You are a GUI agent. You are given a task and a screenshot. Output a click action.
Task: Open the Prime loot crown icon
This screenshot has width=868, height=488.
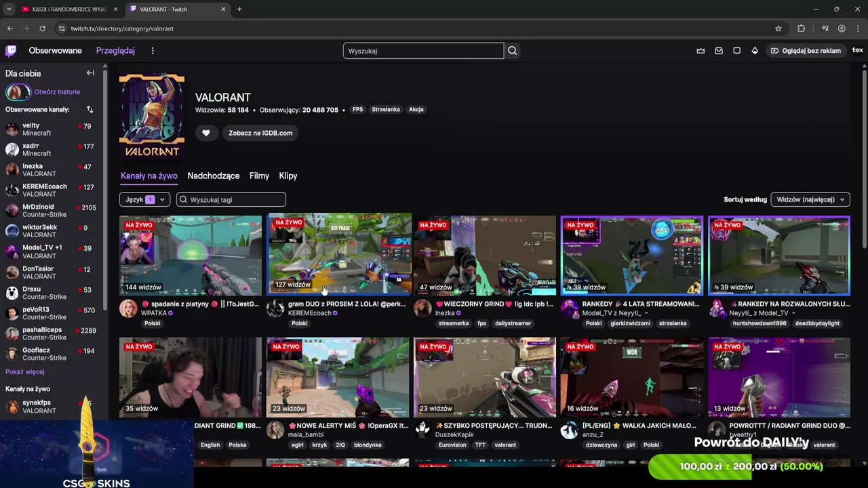point(701,51)
